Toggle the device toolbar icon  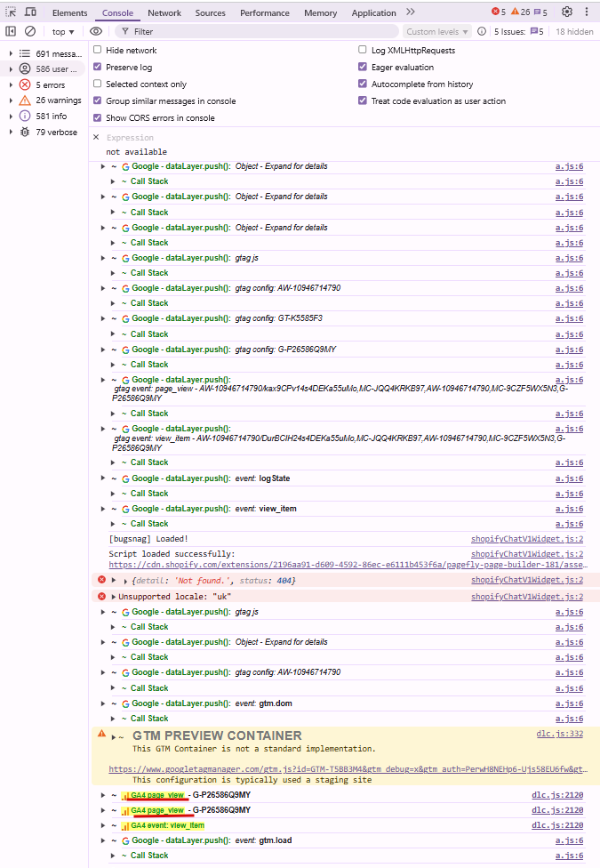[31, 12]
